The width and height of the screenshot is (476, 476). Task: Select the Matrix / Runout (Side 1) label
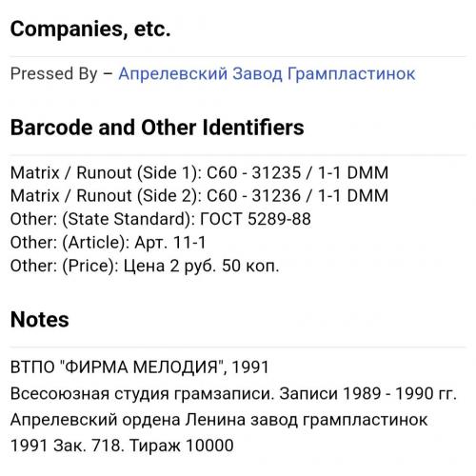(107, 173)
